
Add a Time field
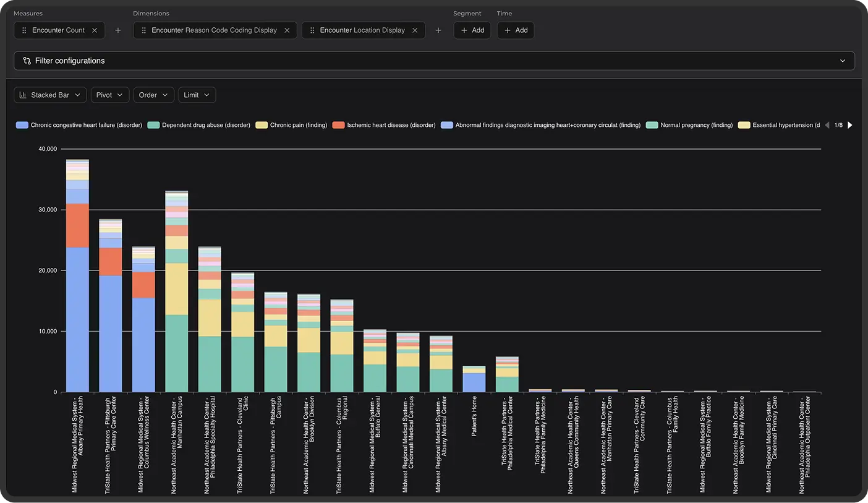[x=515, y=30]
